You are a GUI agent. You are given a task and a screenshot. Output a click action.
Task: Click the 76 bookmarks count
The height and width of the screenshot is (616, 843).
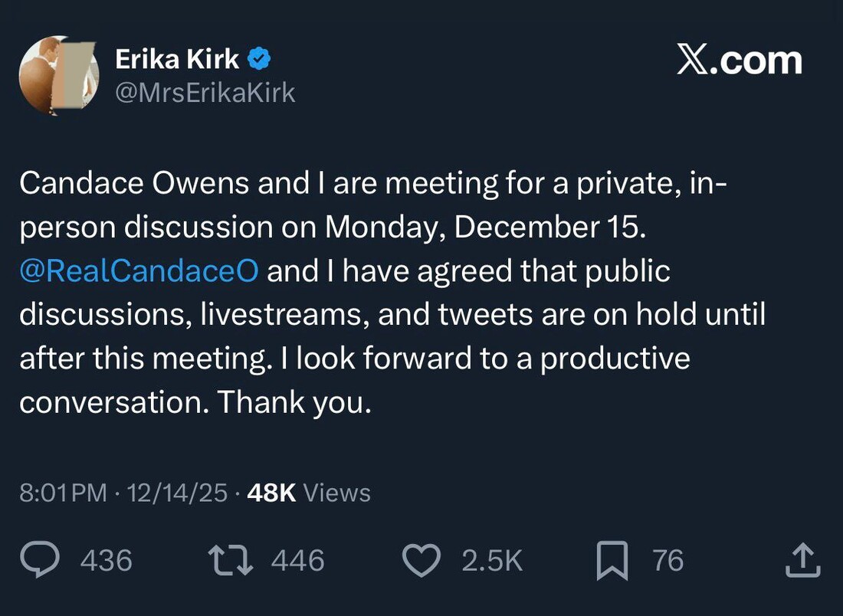pyautogui.click(x=668, y=561)
